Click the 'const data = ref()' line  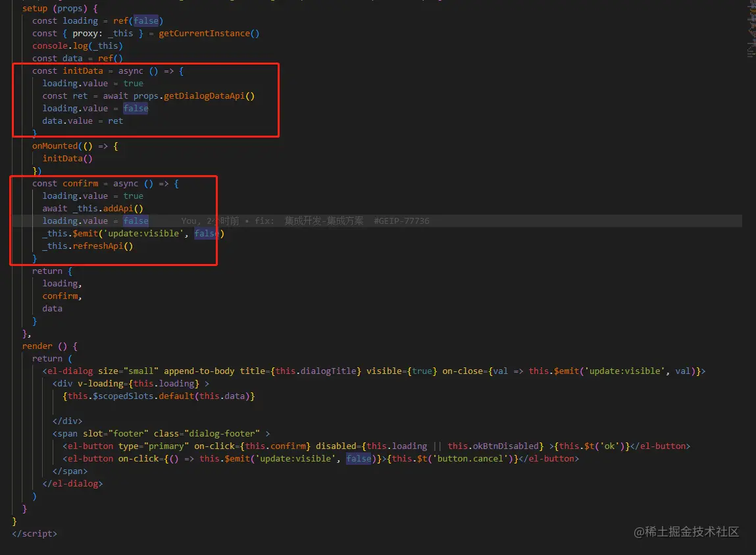(77, 59)
